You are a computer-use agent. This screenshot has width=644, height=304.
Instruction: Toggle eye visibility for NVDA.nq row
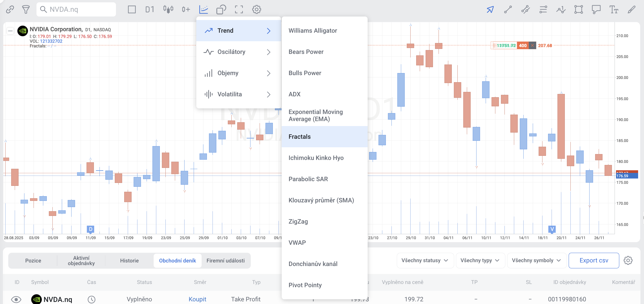coord(16,300)
